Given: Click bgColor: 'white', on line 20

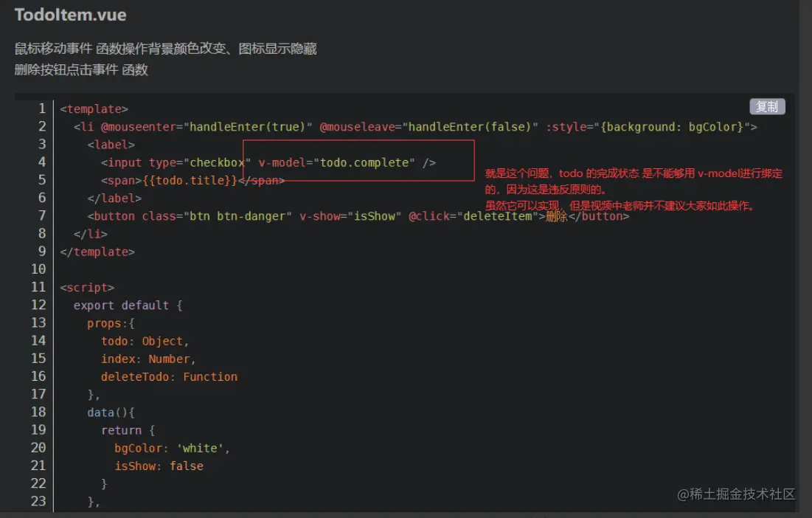Looking at the screenshot, I should click(x=172, y=449).
